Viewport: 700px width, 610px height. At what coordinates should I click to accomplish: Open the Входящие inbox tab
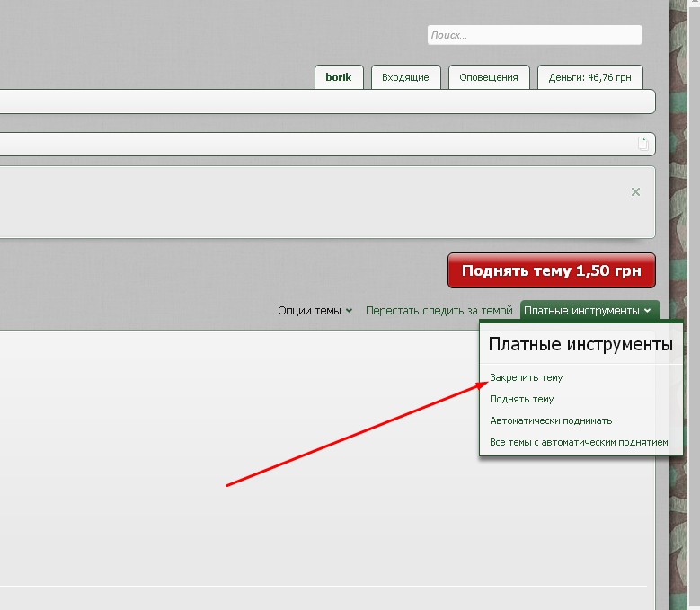[x=406, y=77]
